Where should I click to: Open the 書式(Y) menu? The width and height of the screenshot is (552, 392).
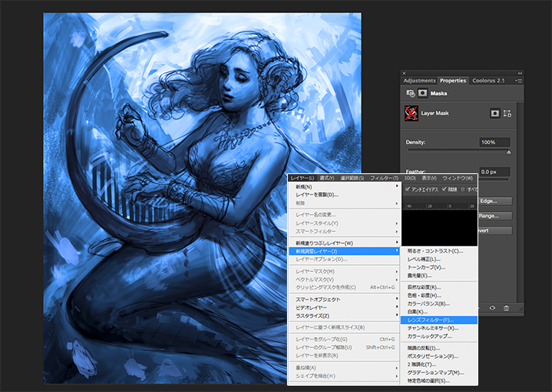(327, 178)
